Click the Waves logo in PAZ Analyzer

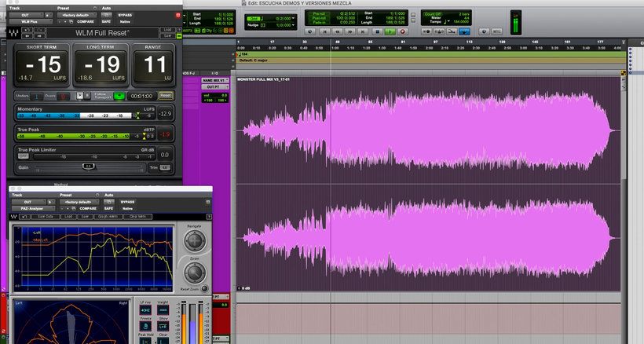tap(13, 217)
